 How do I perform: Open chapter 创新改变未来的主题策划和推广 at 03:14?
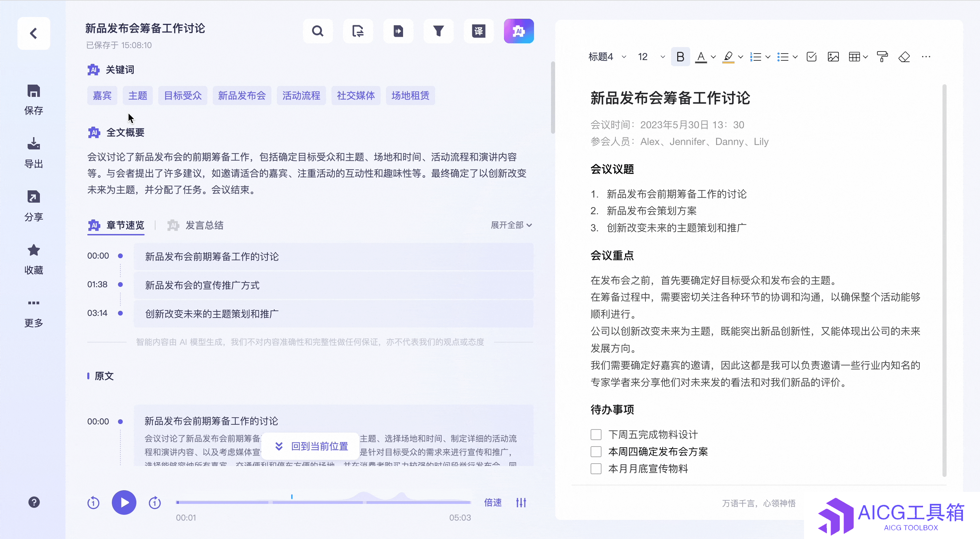(333, 314)
